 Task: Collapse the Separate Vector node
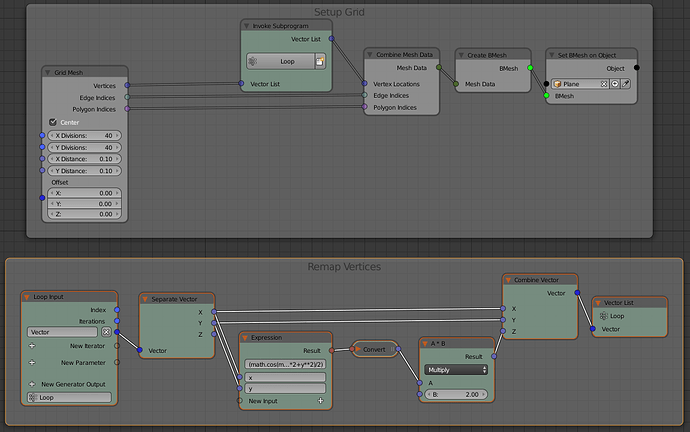pyautogui.click(x=145, y=299)
